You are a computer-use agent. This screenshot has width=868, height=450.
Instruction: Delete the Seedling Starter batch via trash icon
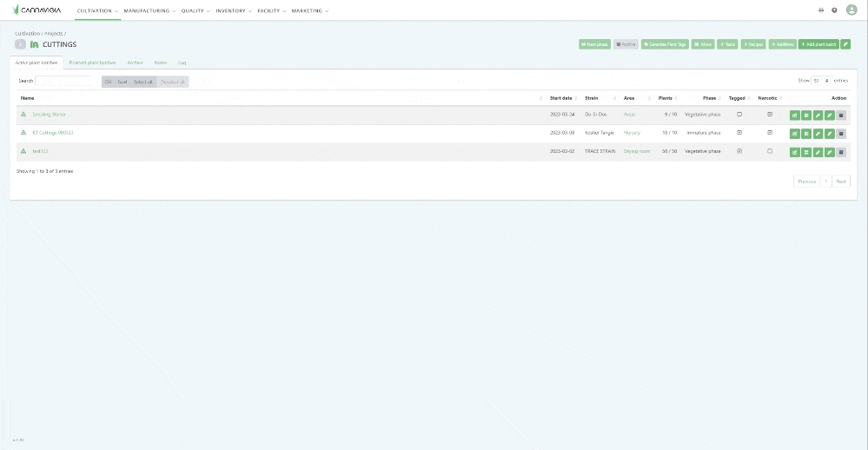pos(841,115)
